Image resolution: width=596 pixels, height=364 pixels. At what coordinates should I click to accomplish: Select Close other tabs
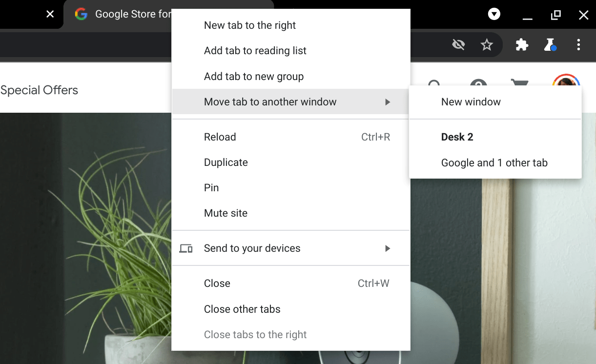point(291,309)
